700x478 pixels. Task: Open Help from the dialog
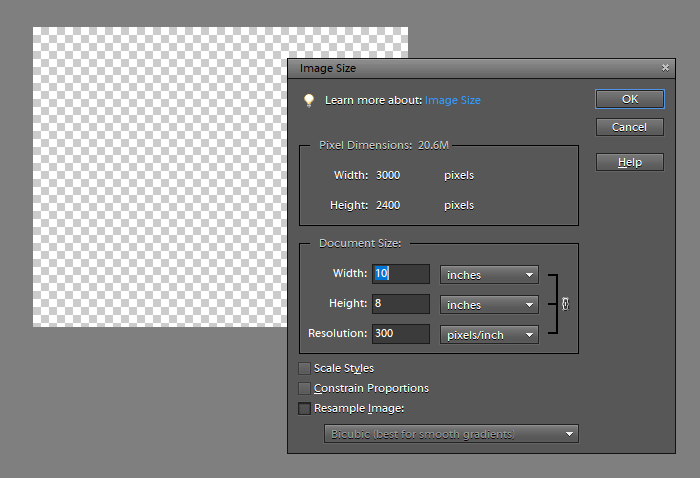[629, 162]
